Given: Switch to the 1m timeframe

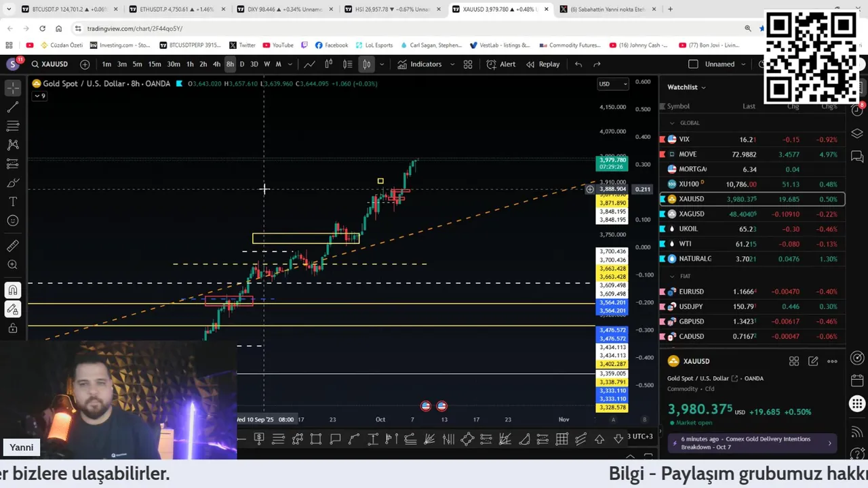Looking at the screenshot, I should click(x=106, y=64).
